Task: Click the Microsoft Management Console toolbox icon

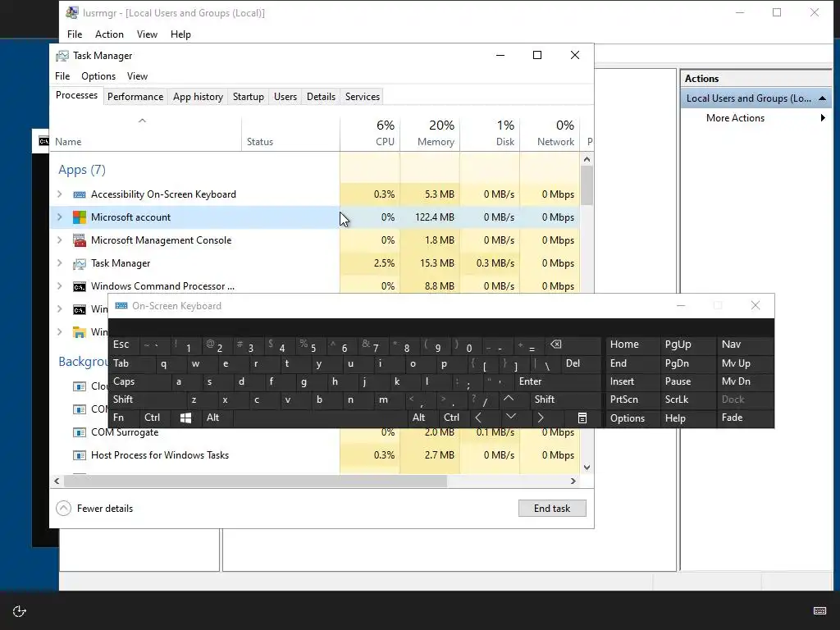Action: coord(80,240)
